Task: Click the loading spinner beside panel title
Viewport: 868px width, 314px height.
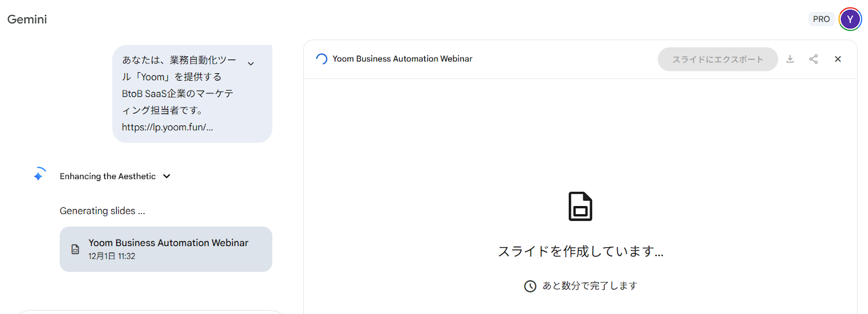Action: 322,59
